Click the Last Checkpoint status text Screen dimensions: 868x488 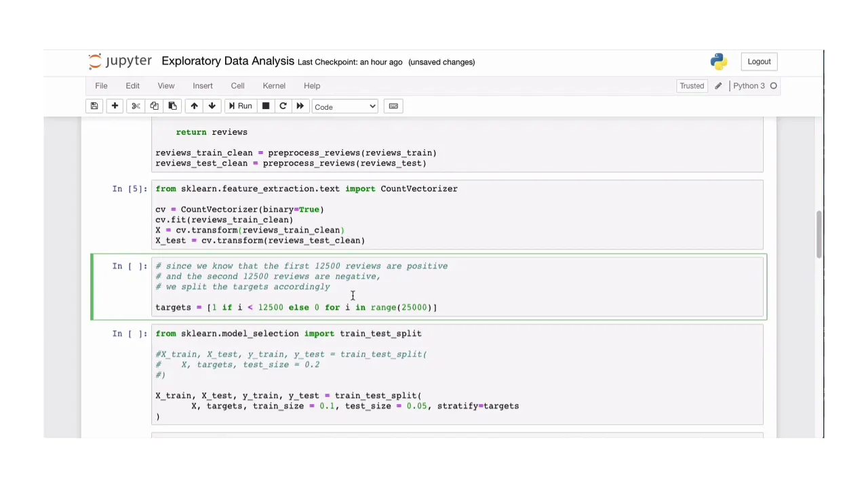click(350, 62)
